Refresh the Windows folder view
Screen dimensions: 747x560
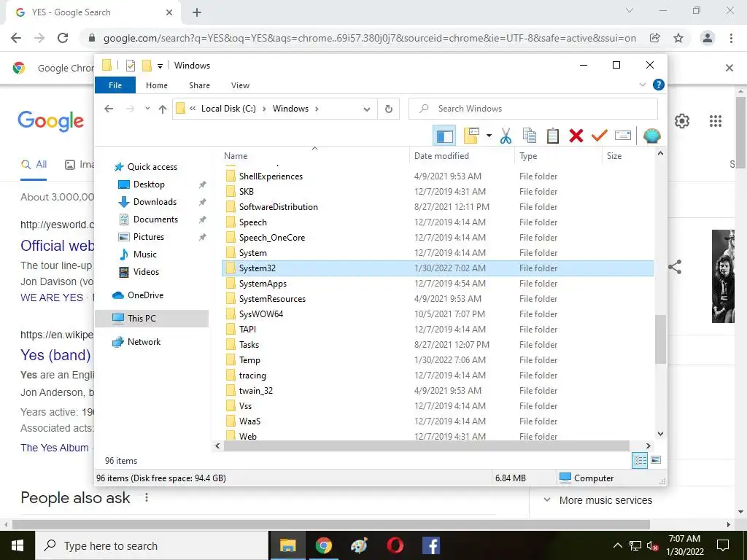pyautogui.click(x=389, y=109)
